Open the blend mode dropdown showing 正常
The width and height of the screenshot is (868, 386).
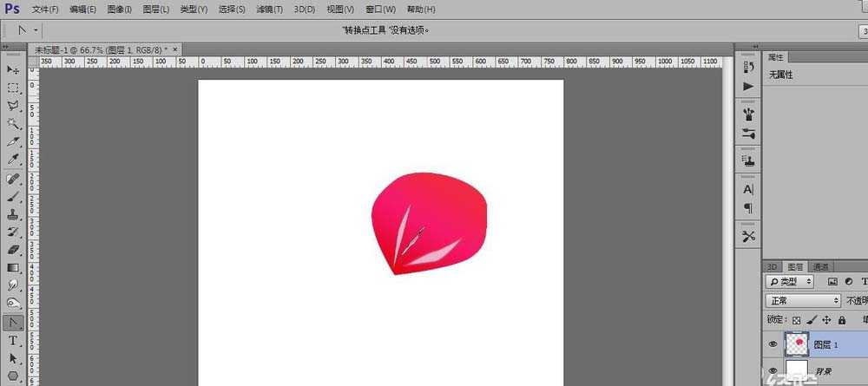[x=803, y=300]
